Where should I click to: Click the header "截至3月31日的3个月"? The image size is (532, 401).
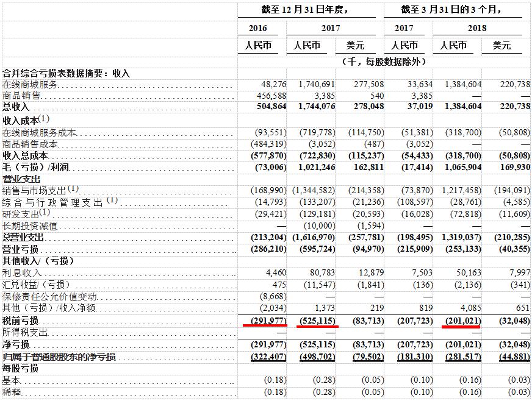(451, 10)
